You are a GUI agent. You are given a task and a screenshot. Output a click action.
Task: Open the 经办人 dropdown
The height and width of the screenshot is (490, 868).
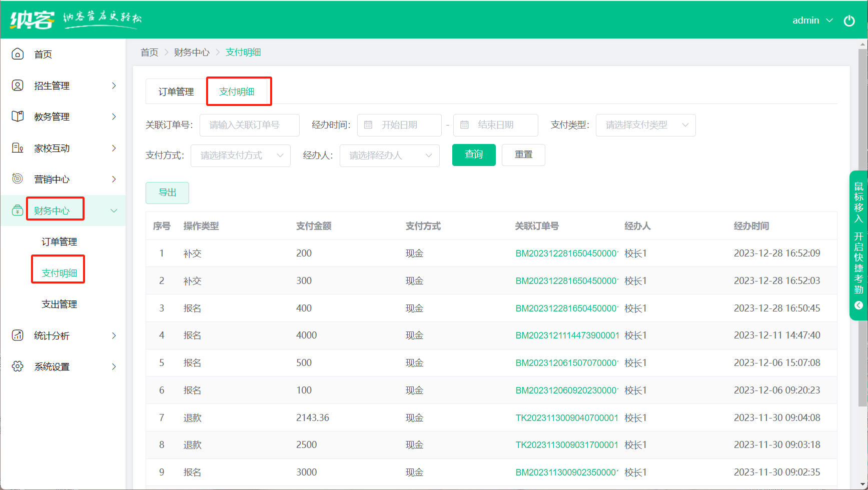coord(389,155)
